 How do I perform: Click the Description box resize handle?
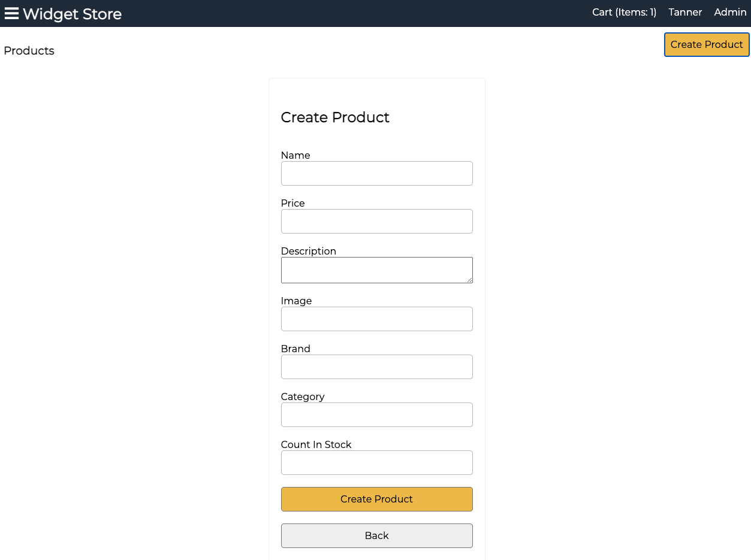pos(469,280)
